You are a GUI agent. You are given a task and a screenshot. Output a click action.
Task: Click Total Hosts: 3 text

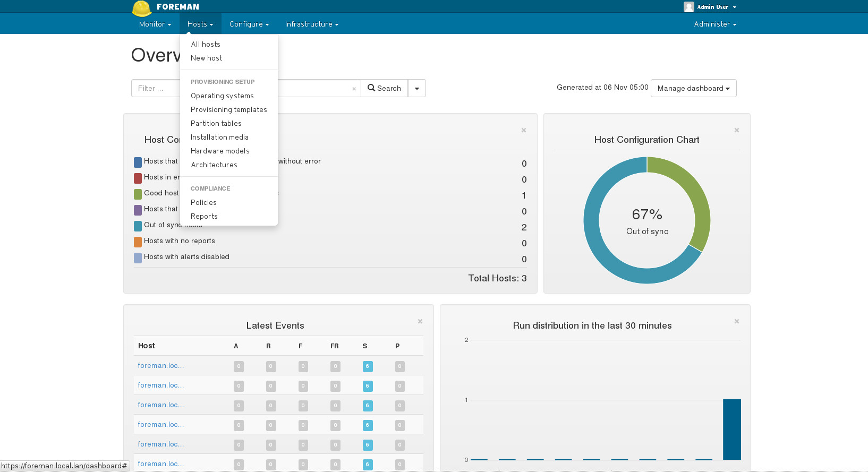[497, 278]
